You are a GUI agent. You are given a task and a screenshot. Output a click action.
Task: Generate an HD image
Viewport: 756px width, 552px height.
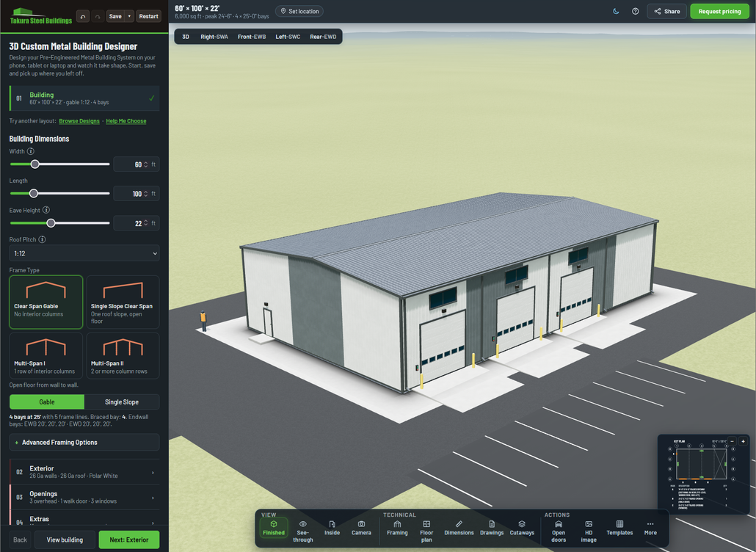(589, 531)
